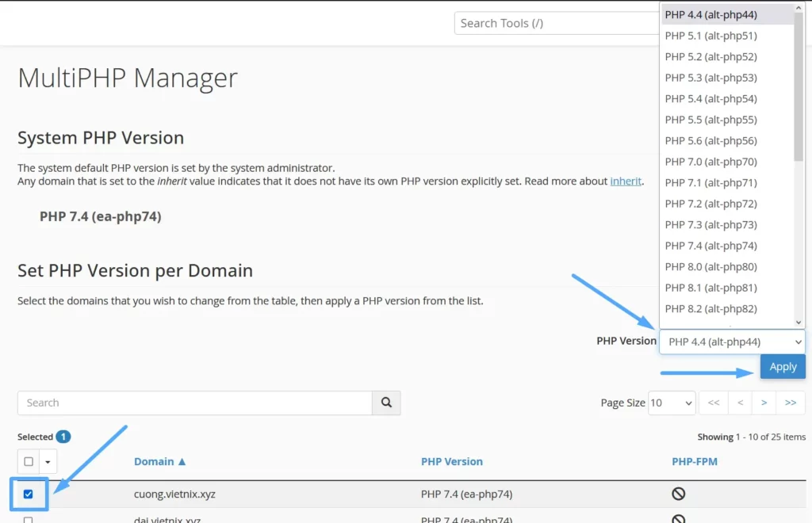812x523 pixels.
Task: Check the dai.vietnix.xyz row checkbox
Action: click(x=29, y=519)
